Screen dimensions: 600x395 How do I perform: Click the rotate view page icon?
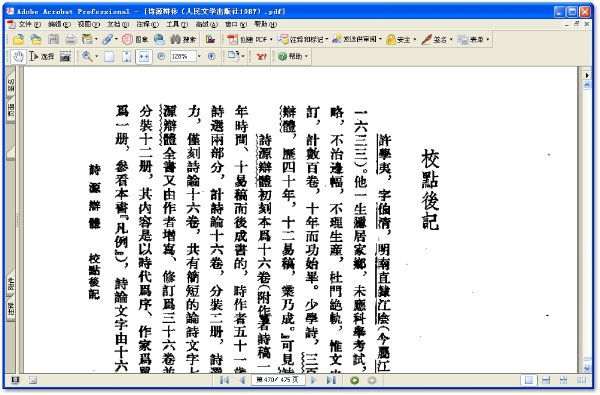click(232, 56)
